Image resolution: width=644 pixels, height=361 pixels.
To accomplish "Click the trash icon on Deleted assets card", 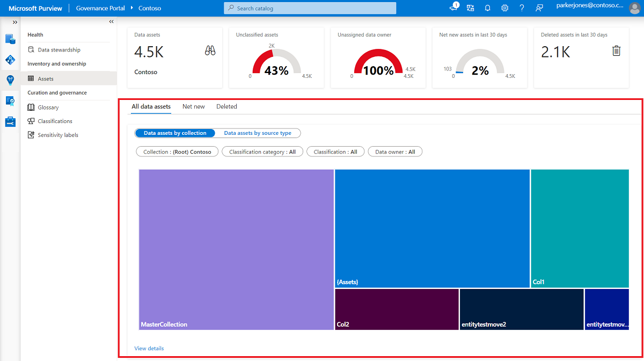I will point(617,51).
